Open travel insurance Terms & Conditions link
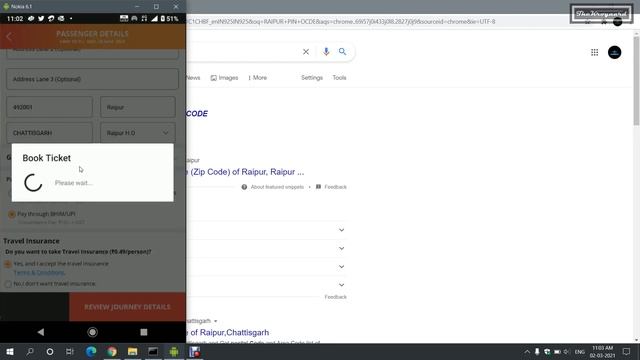Image resolution: width=640 pixels, height=360 pixels. pyautogui.click(x=39, y=273)
